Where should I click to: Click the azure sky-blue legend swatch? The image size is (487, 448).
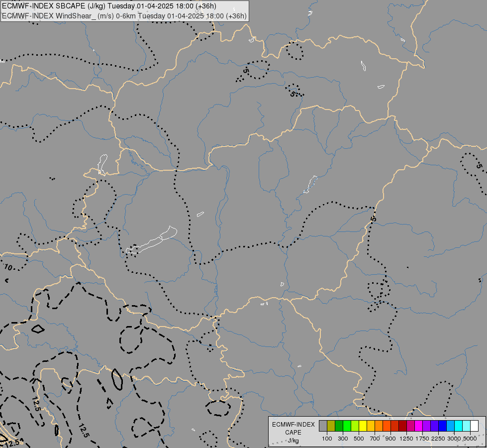point(450,426)
